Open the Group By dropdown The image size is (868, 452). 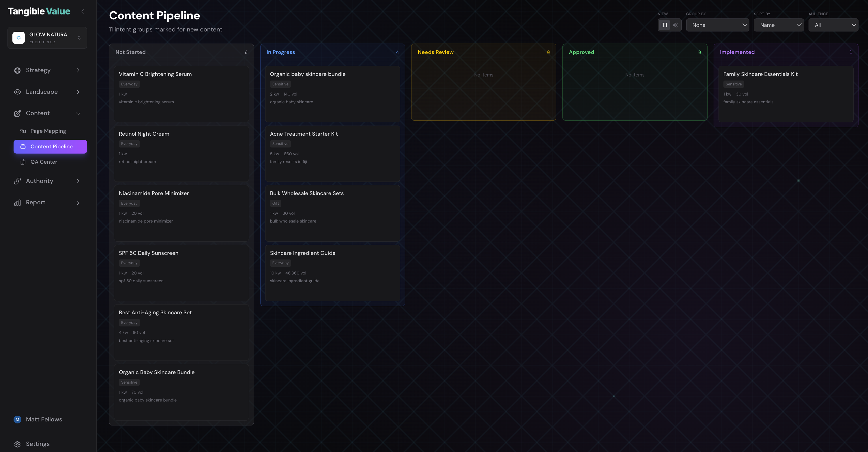tap(718, 25)
